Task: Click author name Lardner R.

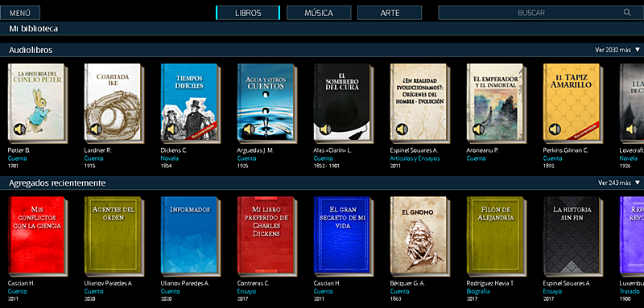Action: click(97, 150)
